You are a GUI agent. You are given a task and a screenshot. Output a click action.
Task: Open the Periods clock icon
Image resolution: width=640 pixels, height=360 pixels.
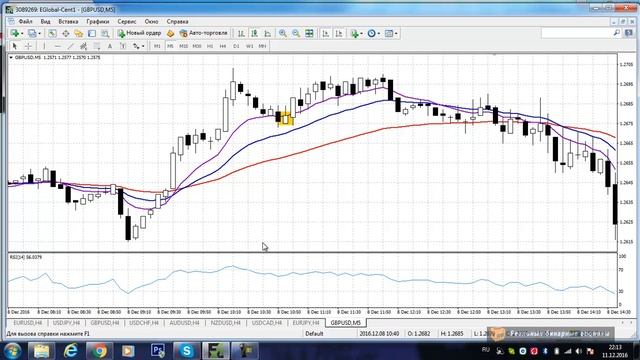coord(371,33)
